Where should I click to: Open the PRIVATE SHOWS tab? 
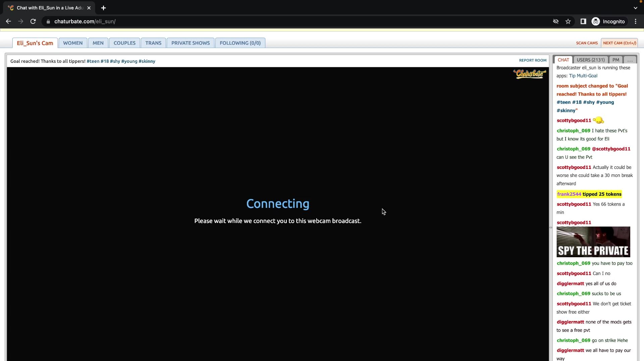click(x=191, y=43)
